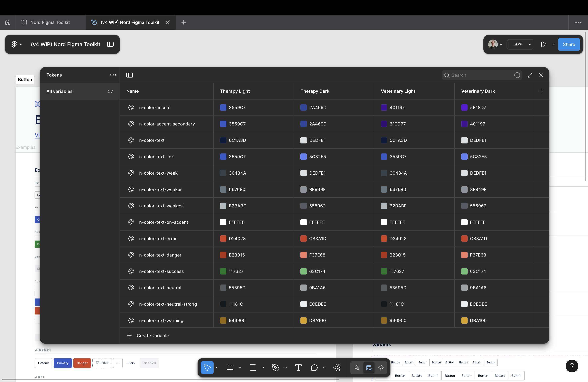The image size is (588, 382).
Task: Select the Comment tool
Action: tap(314, 368)
